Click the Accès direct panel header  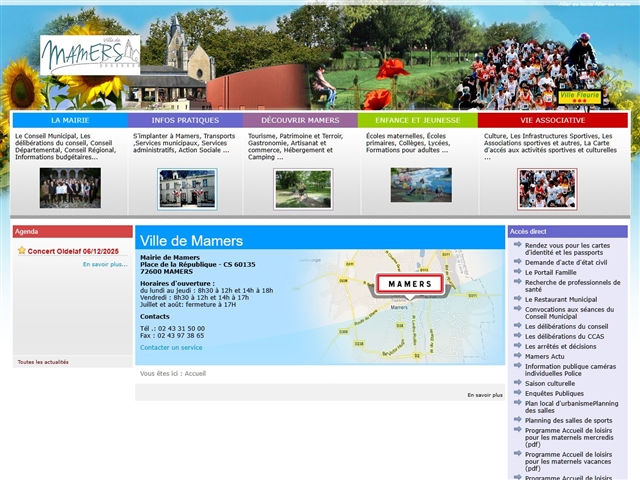(x=568, y=231)
